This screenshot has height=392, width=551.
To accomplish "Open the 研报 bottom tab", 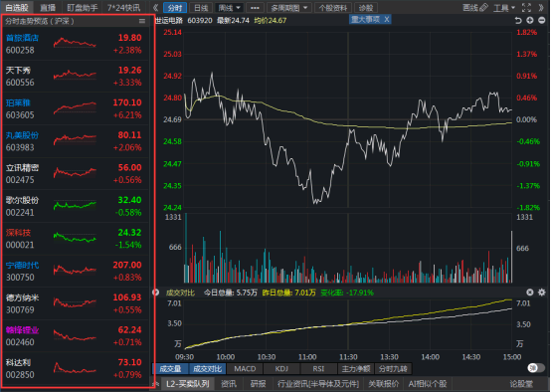I will click(258, 384).
